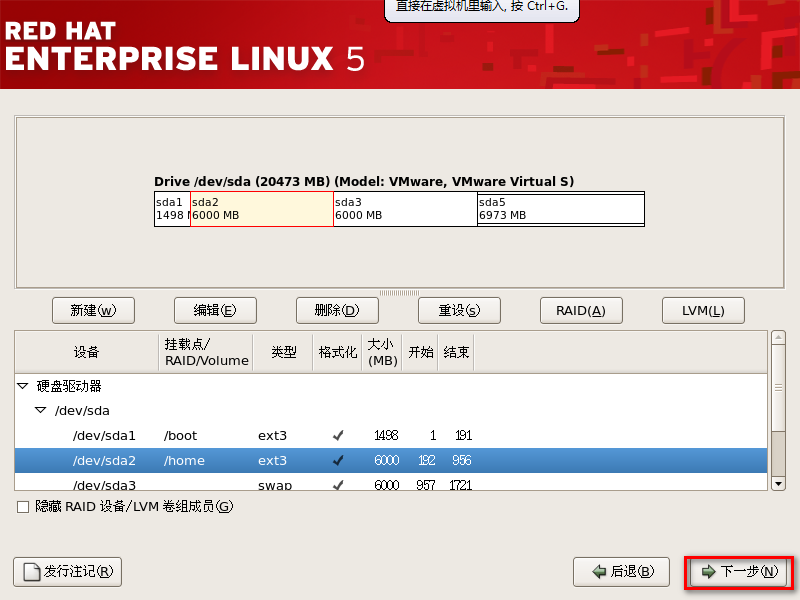Select the /dev/sda1 /boot row
Image resolution: width=800 pixels, height=600 pixels.
point(391,435)
